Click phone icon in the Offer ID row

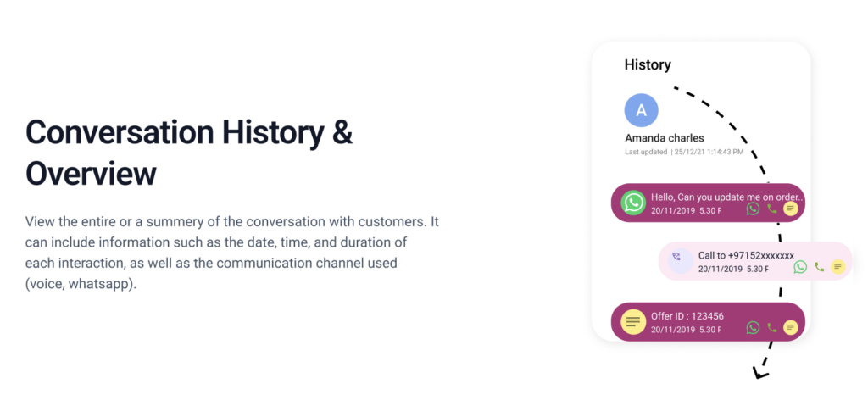click(772, 327)
